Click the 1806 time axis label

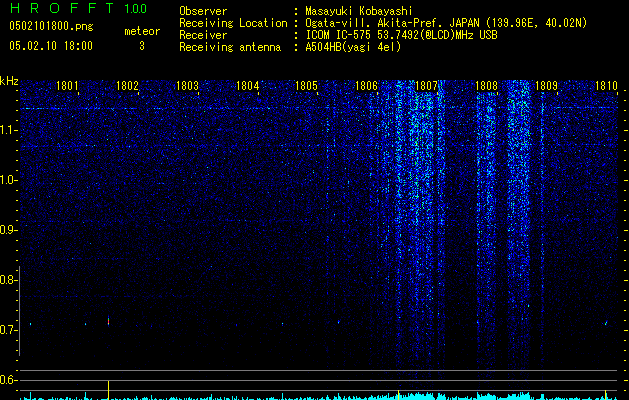point(367,85)
